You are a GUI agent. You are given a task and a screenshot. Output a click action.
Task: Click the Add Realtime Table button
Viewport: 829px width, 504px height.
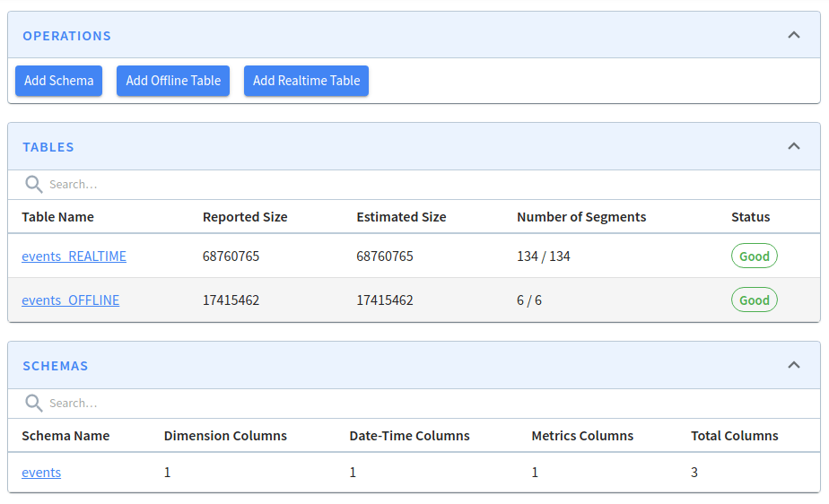click(306, 81)
